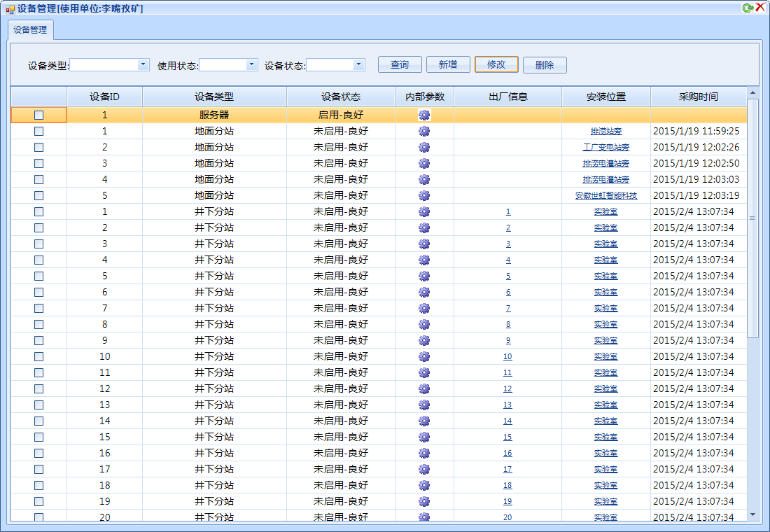Screen dimensions: 770x532
Task: Open gear settings for 井下分站 device ID 7
Action: coord(424,309)
